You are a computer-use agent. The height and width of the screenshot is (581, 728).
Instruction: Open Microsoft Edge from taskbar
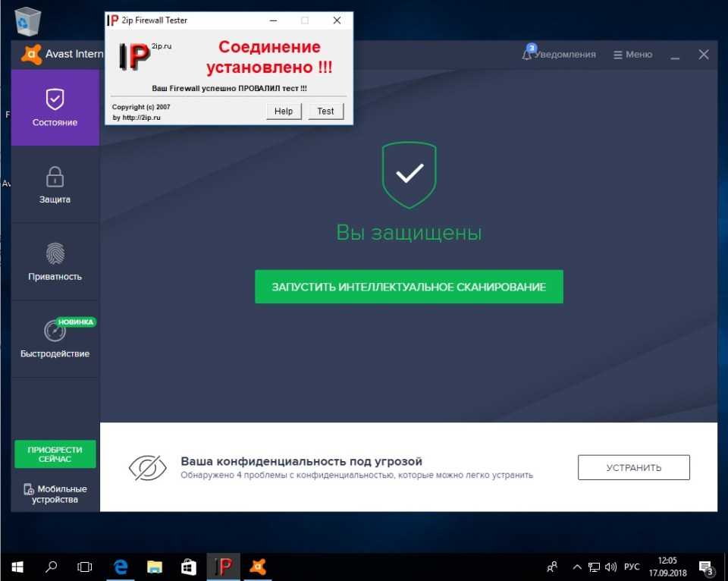(120, 567)
